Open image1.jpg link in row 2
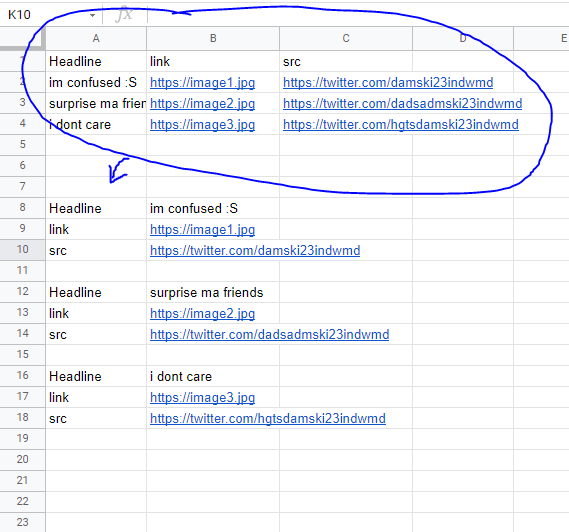 [202, 83]
